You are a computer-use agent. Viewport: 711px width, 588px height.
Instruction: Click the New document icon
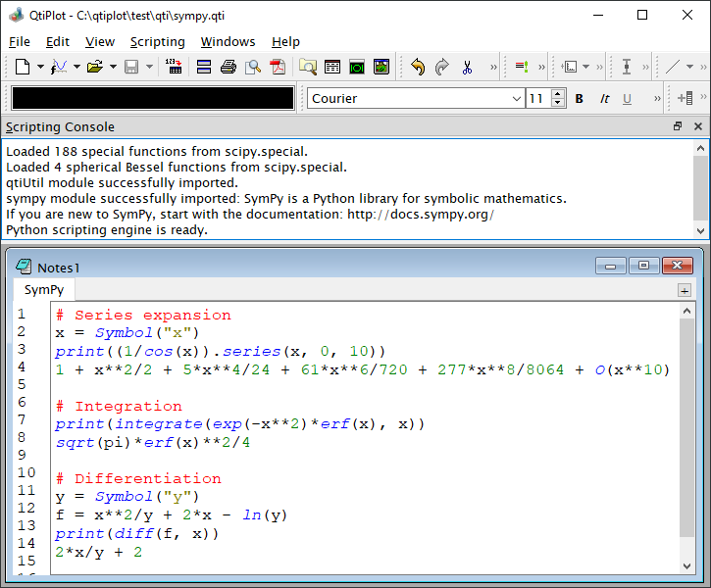(x=23, y=67)
